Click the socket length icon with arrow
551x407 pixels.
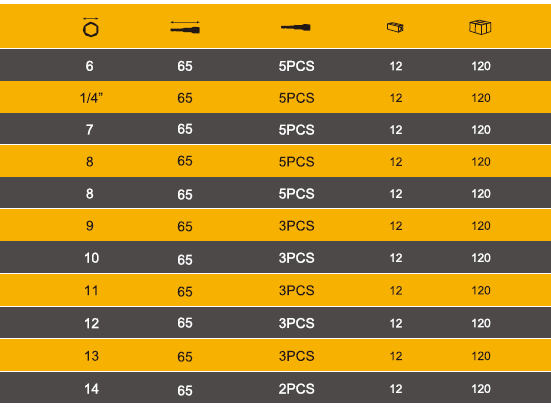[185, 27]
